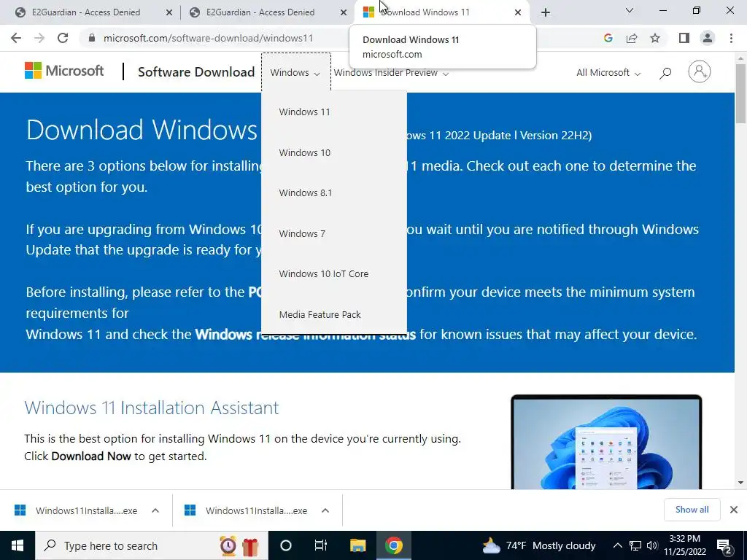Switch to second E2Guardian Access Denied tab
The height and width of the screenshot is (560, 747).
click(260, 12)
